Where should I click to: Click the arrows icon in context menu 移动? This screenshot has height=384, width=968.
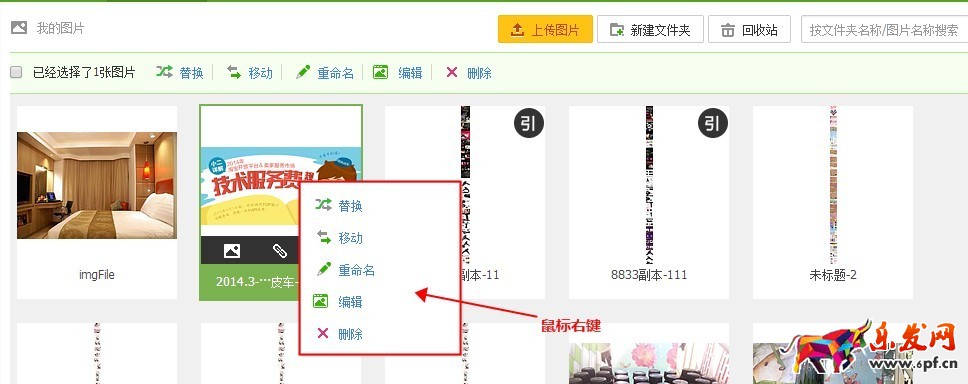coord(323,237)
